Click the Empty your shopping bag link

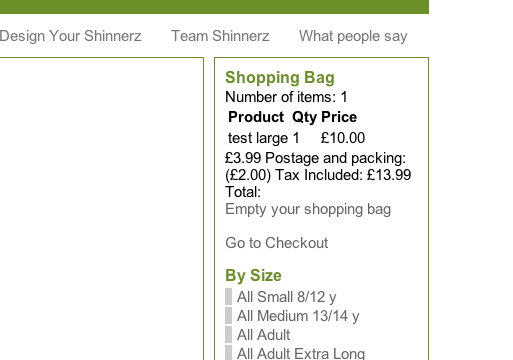(308, 209)
